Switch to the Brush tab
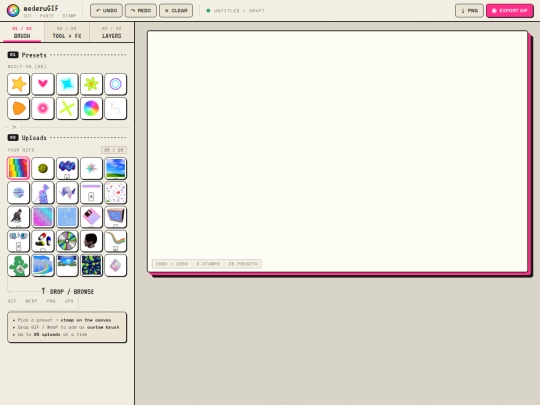Image resolution: width=540 pixels, height=405 pixels. click(x=22, y=32)
